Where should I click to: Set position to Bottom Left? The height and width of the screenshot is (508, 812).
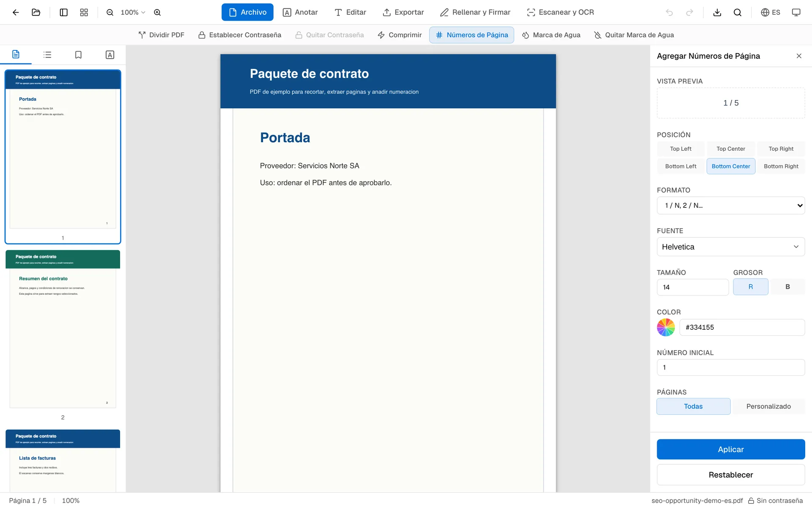tap(680, 166)
